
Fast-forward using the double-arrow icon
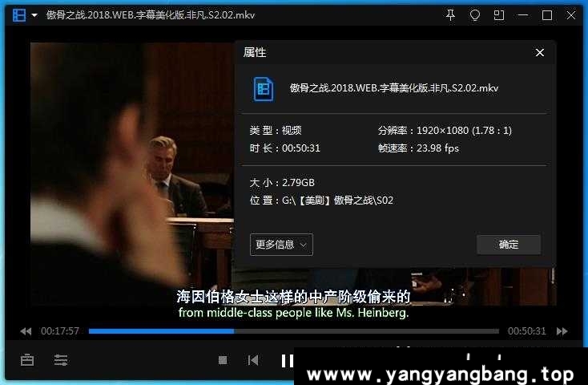pos(562,331)
